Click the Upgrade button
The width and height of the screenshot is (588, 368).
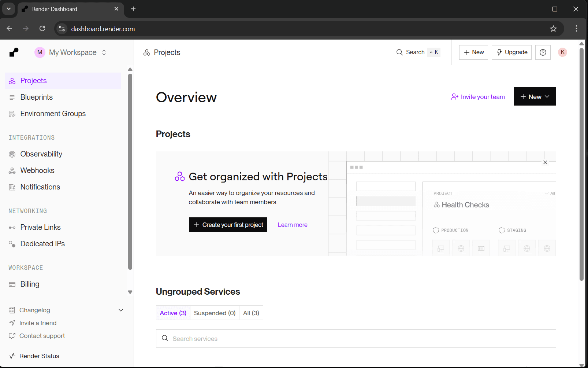coord(511,52)
